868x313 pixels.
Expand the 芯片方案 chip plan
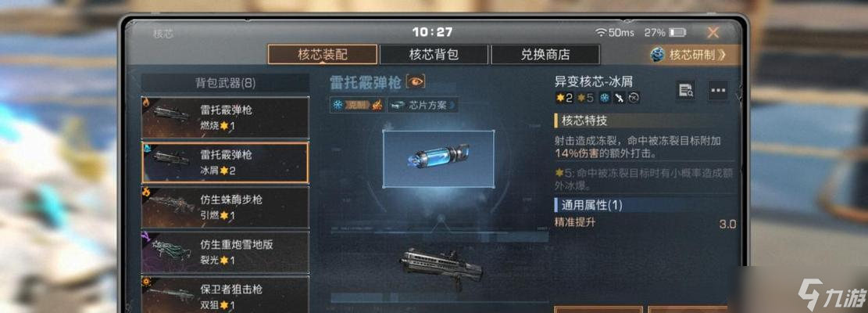click(x=424, y=105)
